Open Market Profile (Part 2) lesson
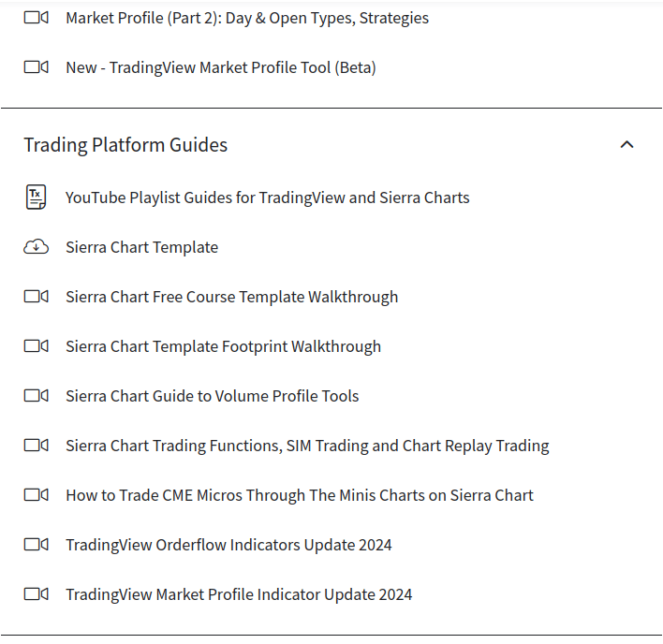Viewport: 663px width, 644px height. [247, 18]
